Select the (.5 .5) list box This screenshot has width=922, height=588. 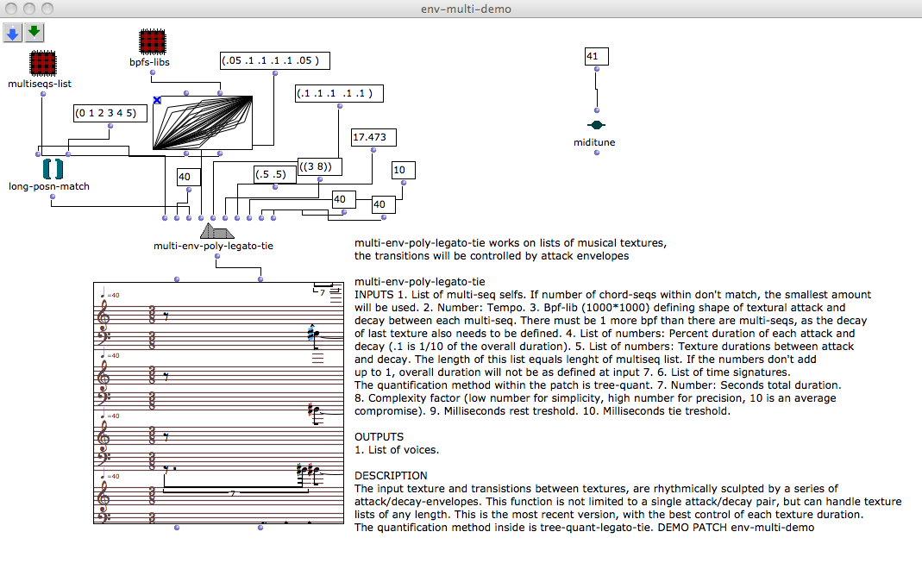(270, 174)
